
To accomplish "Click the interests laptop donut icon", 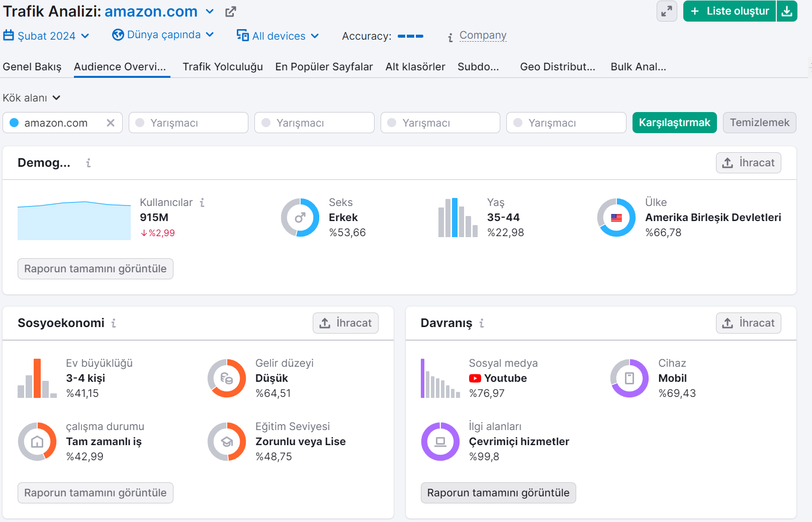I will [x=440, y=442].
